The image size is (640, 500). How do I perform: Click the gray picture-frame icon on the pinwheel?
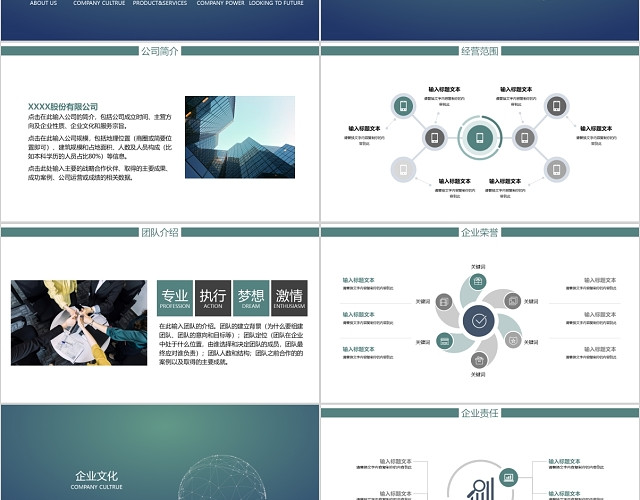coord(512,301)
